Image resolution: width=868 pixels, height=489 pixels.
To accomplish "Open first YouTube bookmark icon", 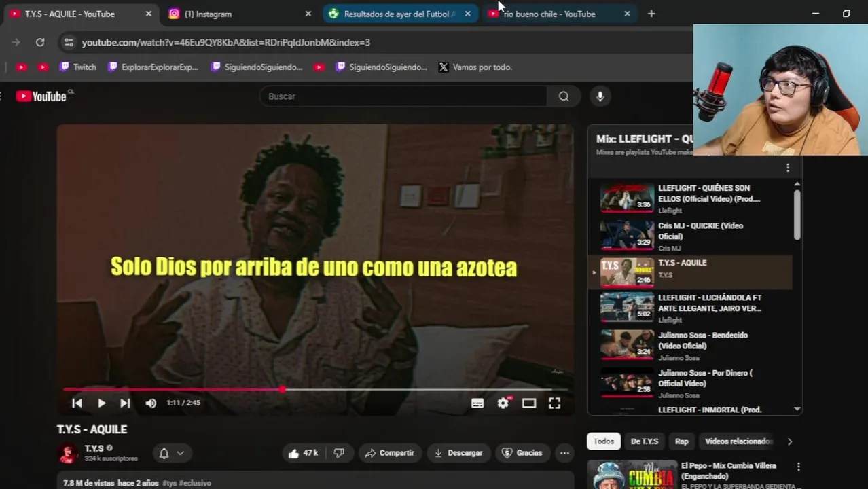I will [21, 67].
